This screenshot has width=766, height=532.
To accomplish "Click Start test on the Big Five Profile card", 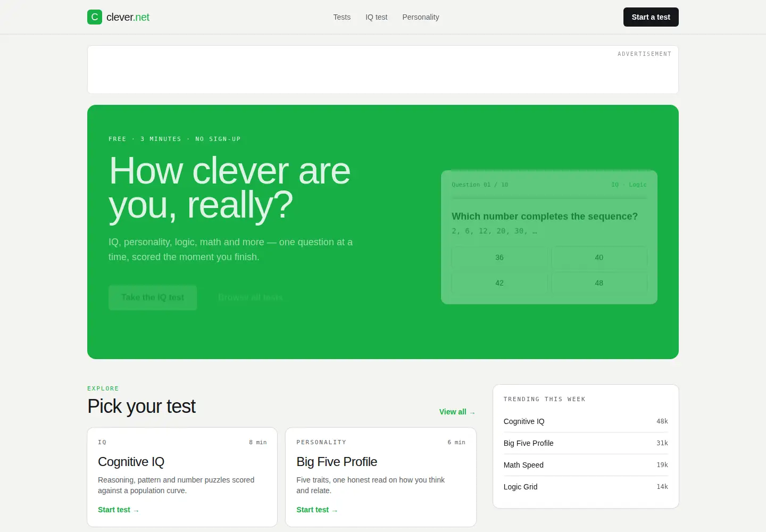I will click(317, 510).
